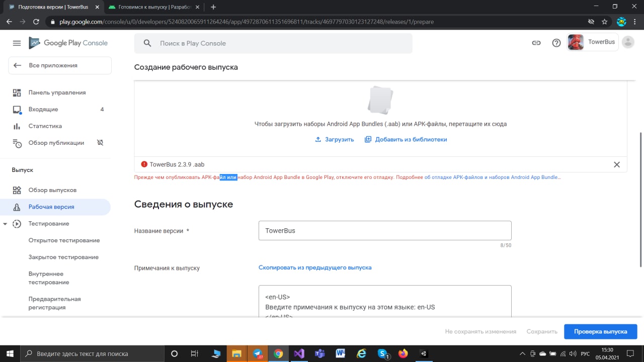Open Открытое тестирование
This screenshot has width=644, height=362.
click(64, 240)
